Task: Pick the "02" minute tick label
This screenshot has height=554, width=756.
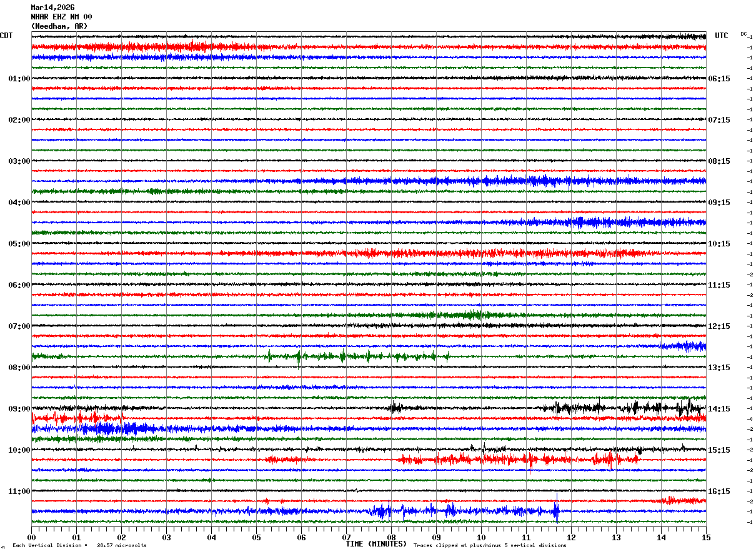Action: (x=121, y=538)
